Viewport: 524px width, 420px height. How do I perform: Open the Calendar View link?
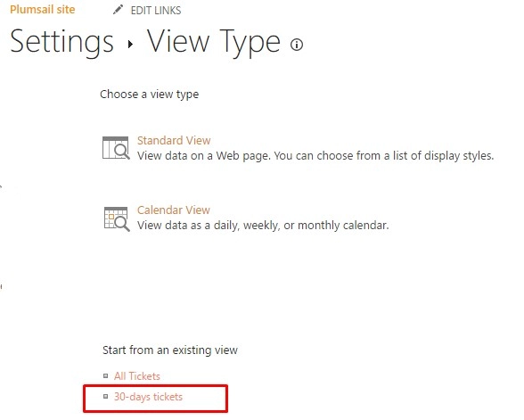(174, 210)
